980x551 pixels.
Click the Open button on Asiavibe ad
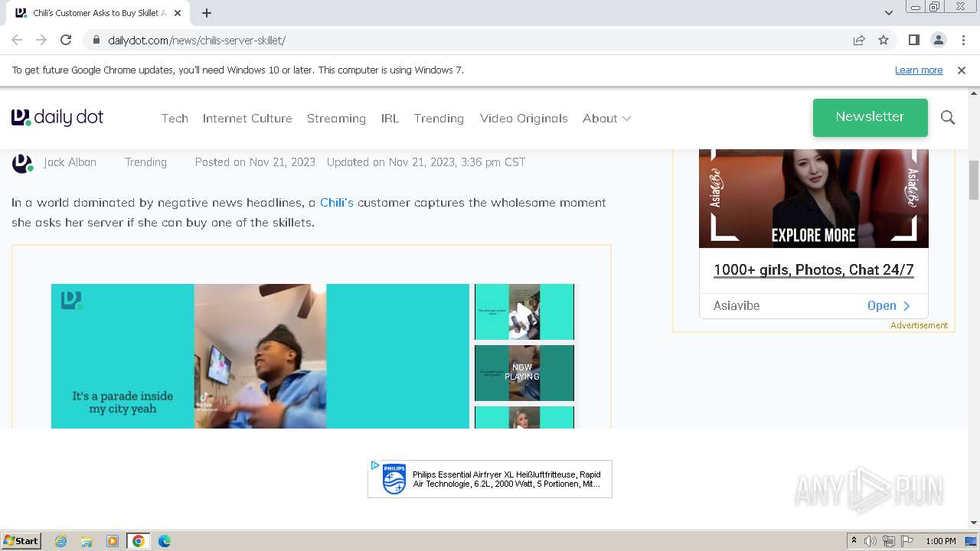[x=889, y=305]
